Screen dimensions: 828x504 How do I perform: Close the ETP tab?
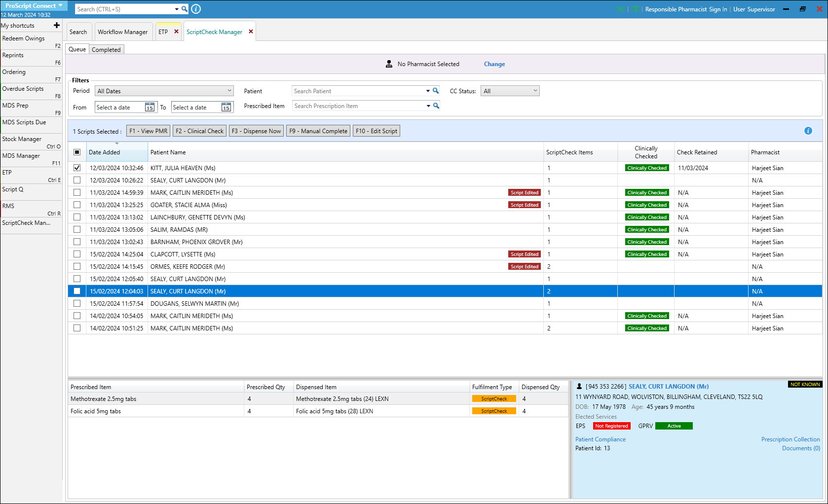[176, 32]
